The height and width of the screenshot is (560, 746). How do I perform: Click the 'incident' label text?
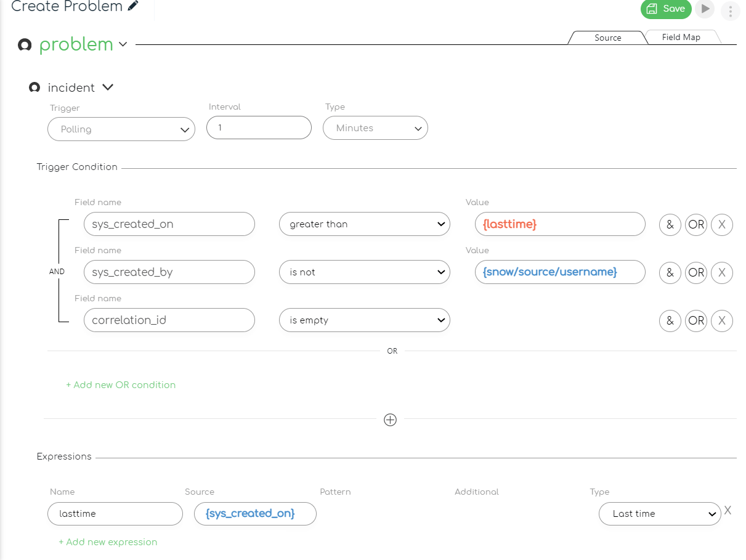coord(71,88)
